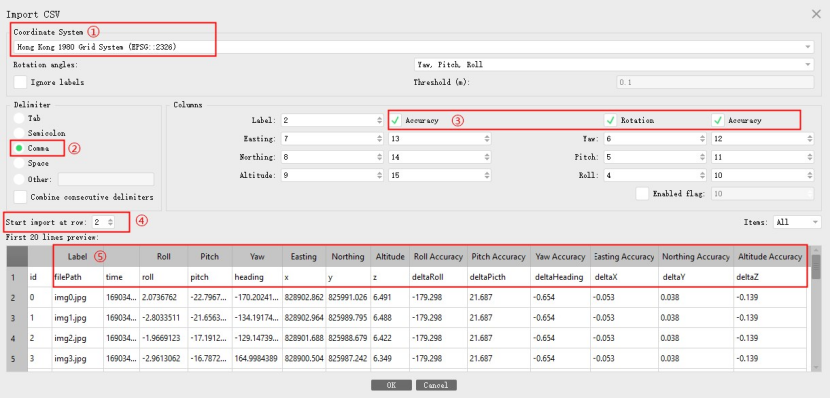Image resolution: width=830 pixels, height=399 pixels.
Task: Click the Yaw column spinner
Action: click(655, 139)
